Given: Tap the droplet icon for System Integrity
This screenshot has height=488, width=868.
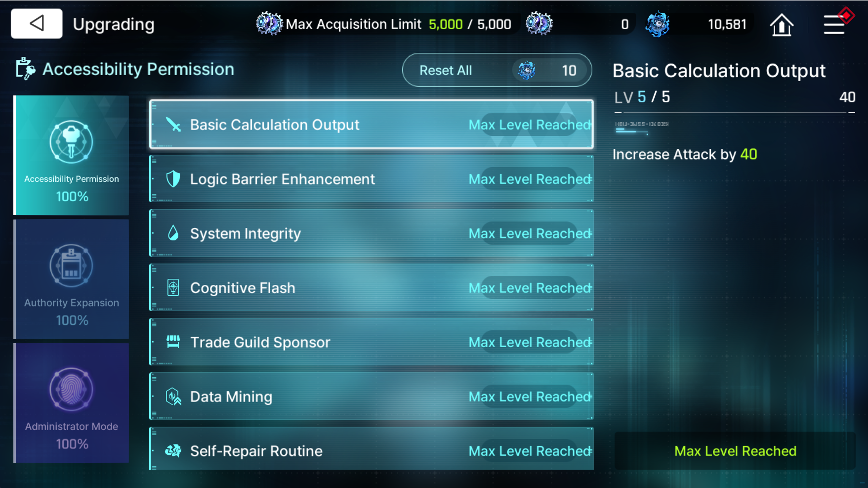Looking at the screenshot, I should (173, 233).
